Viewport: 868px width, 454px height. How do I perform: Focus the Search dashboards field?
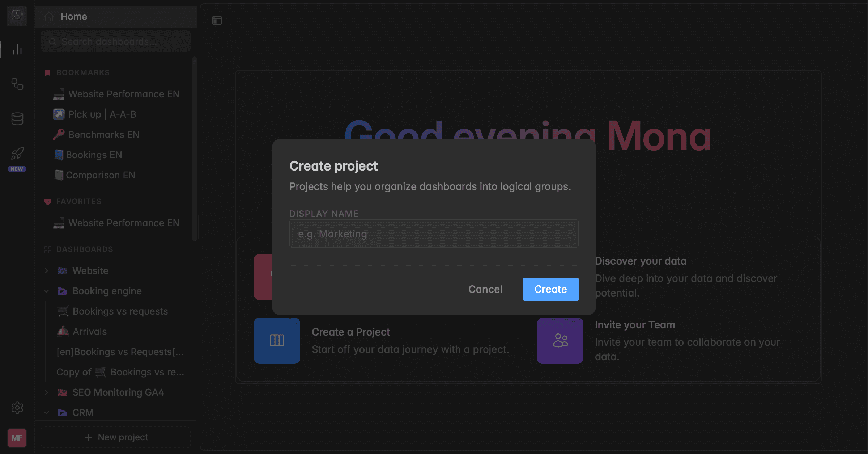[116, 42]
